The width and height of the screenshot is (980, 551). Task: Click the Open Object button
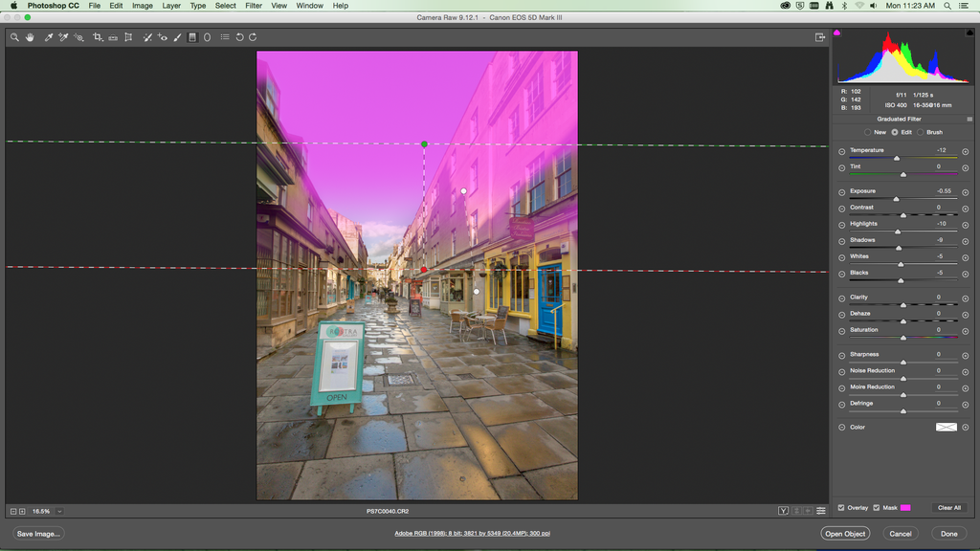click(845, 534)
